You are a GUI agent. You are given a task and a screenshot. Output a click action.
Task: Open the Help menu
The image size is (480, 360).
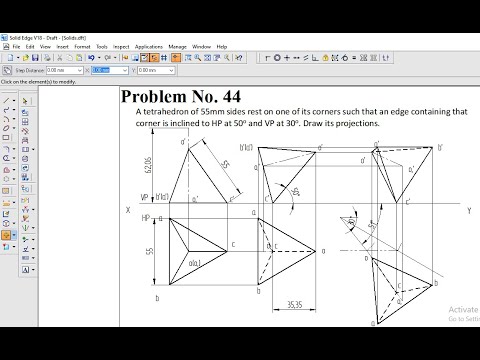pyautogui.click(x=222, y=47)
